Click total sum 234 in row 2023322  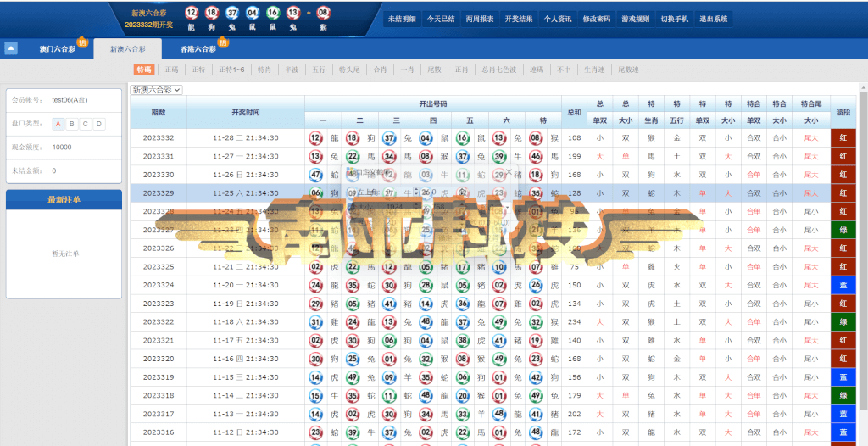click(x=574, y=322)
